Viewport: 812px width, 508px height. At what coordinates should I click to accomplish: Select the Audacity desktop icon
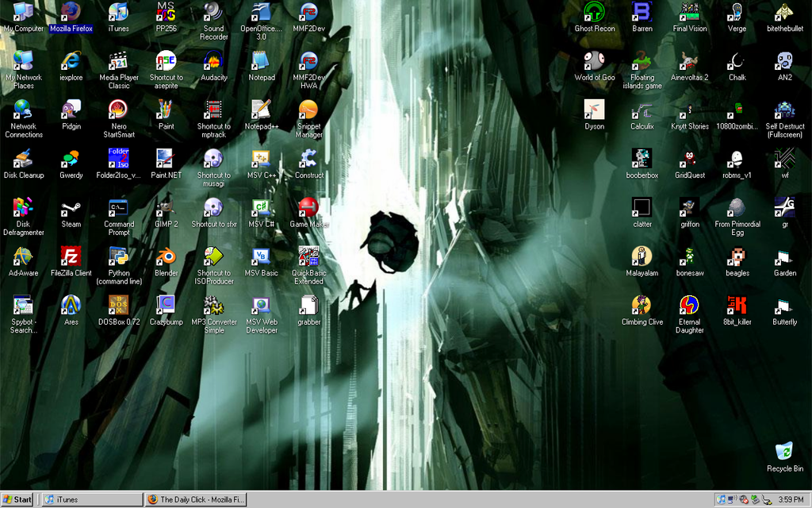tap(213, 60)
